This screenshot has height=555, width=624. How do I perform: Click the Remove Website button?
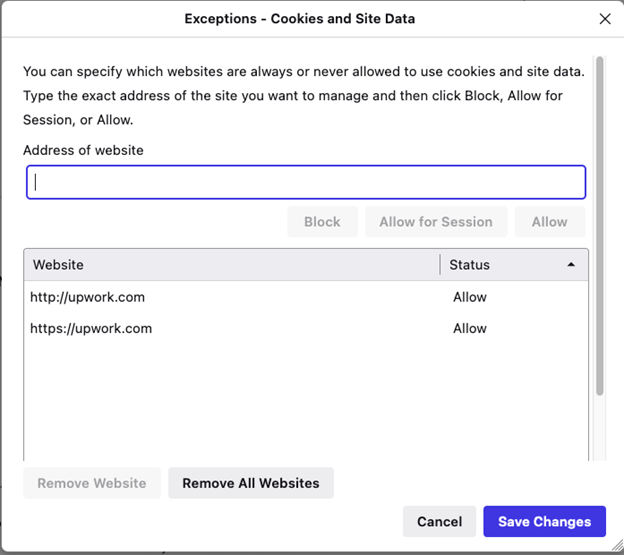click(92, 483)
